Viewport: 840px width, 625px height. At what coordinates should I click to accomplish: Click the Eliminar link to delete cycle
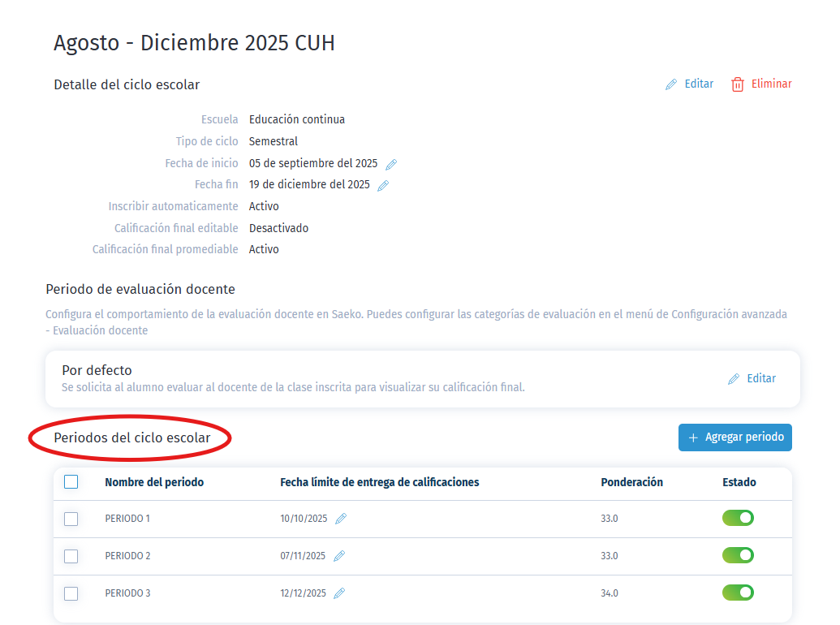(x=761, y=84)
